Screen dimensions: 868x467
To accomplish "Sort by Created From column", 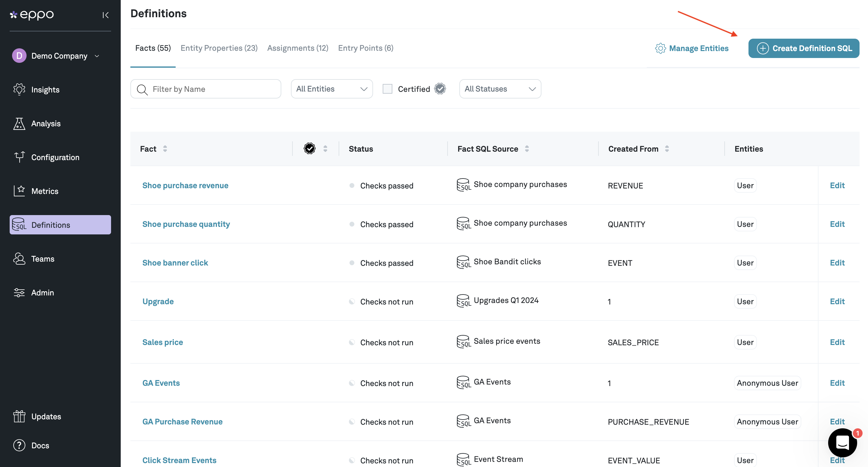I will (x=667, y=148).
